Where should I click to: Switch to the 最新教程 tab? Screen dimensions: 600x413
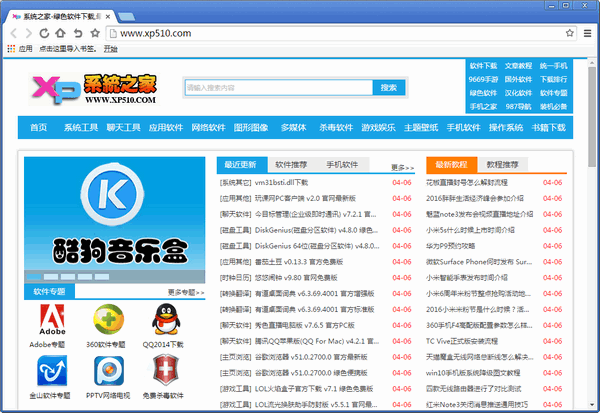pos(452,165)
